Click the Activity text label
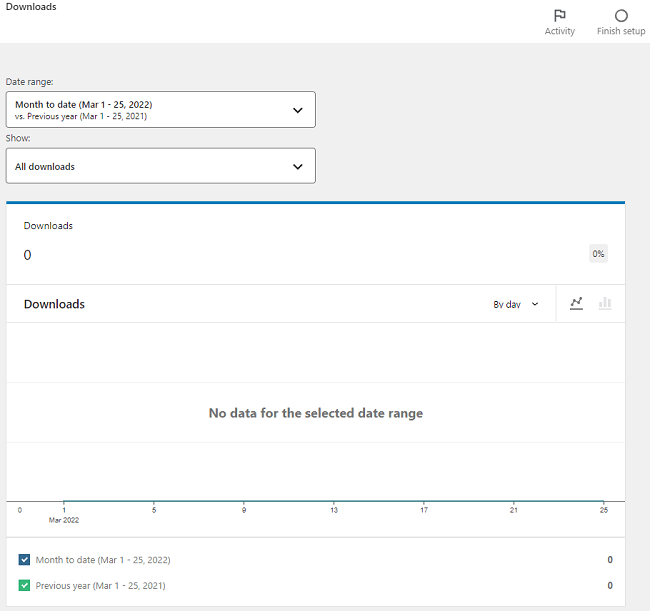The image size is (650, 611). [x=560, y=31]
